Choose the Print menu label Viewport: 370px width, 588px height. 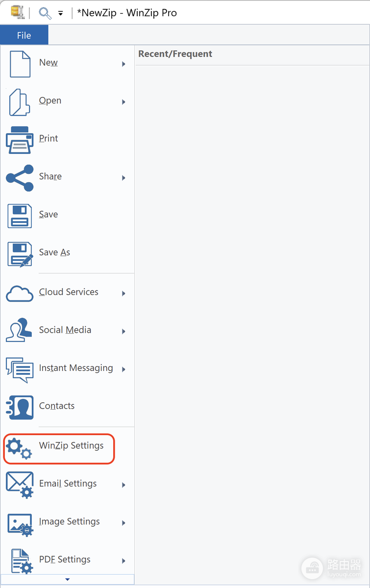tap(49, 139)
